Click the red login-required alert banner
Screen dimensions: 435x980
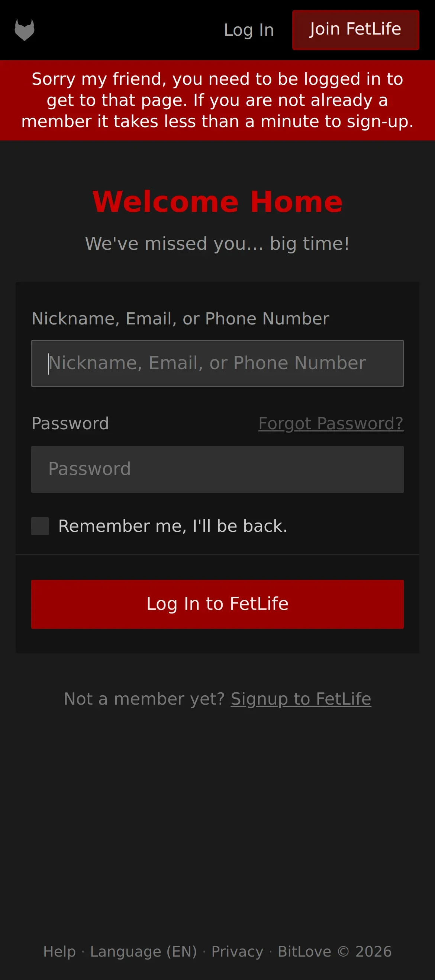pyautogui.click(x=217, y=100)
